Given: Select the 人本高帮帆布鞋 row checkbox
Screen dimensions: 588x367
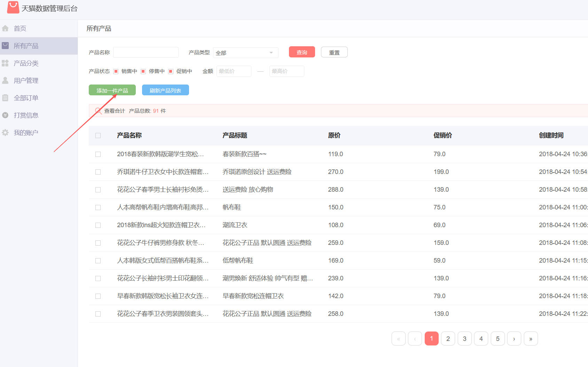Looking at the screenshot, I should (x=98, y=207).
